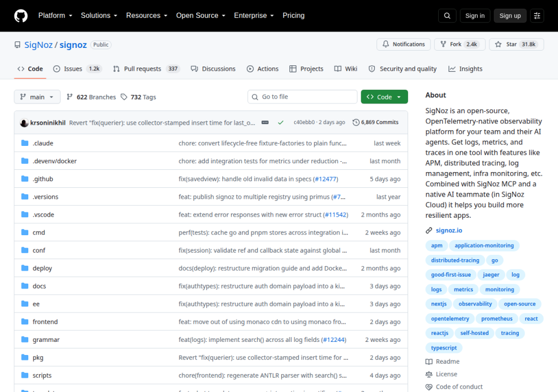This screenshot has height=392, width=558.
Task: Open the search magnifier button
Action: (x=447, y=16)
